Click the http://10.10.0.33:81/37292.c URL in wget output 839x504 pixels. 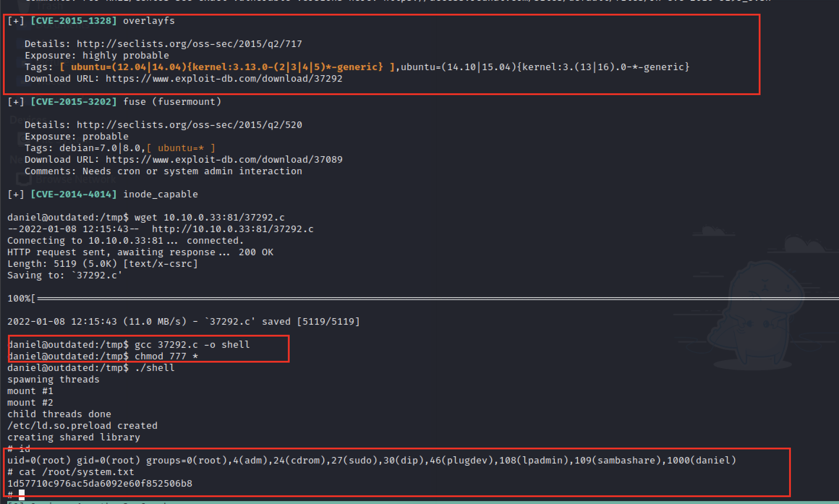pos(233,229)
